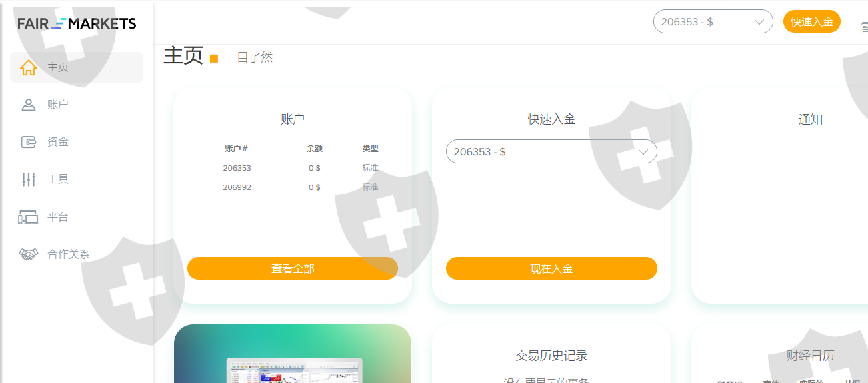Click the 现在入金 button
This screenshot has width=868, height=383.
[551, 268]
